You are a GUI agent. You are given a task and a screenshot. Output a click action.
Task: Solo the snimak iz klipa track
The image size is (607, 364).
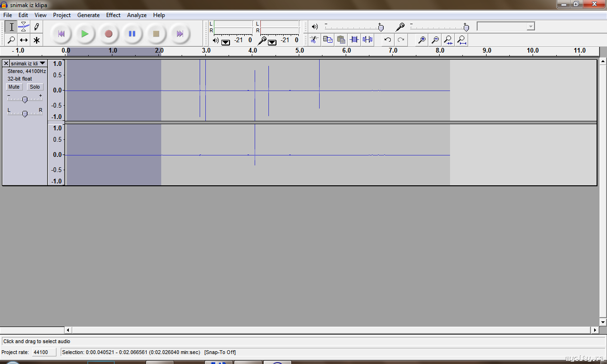tap(35, 87)
